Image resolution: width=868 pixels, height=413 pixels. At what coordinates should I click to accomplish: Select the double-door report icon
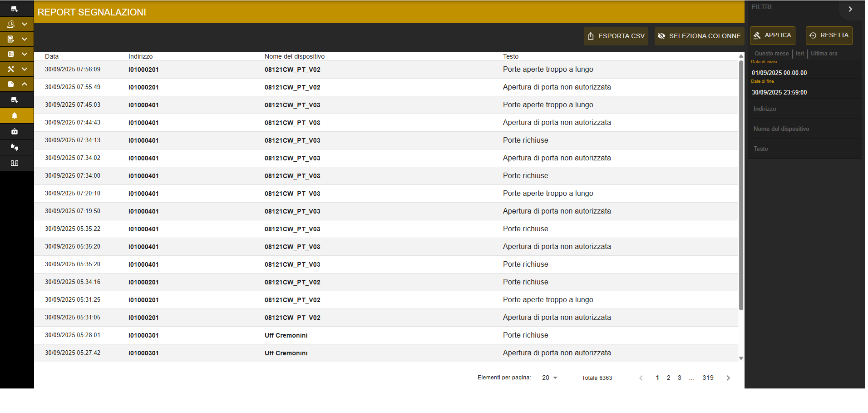(15, 163)
